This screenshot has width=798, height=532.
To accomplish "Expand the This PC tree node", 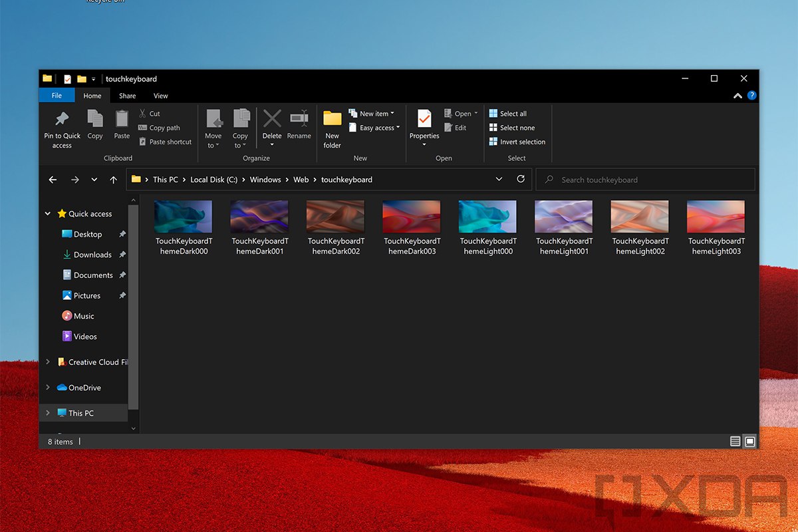I will click(48, 413).
